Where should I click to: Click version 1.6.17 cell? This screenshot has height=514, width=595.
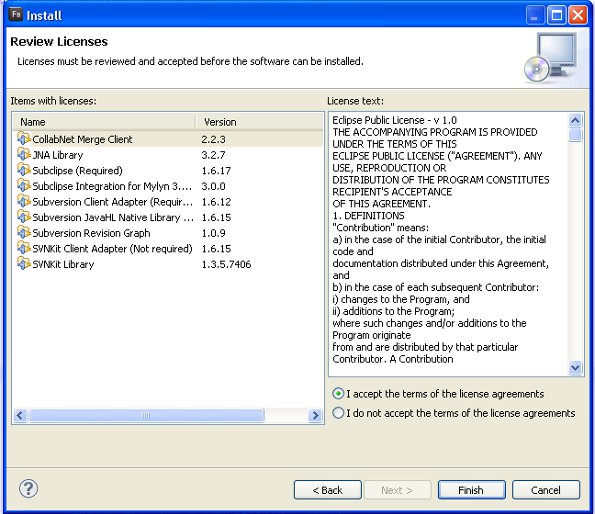click(x=216, y=170)
